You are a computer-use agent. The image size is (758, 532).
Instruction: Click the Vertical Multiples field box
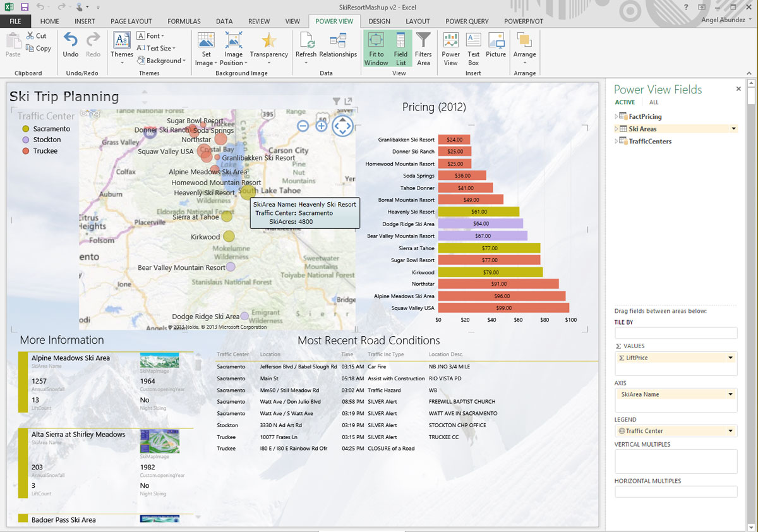[x=676, y=461]
